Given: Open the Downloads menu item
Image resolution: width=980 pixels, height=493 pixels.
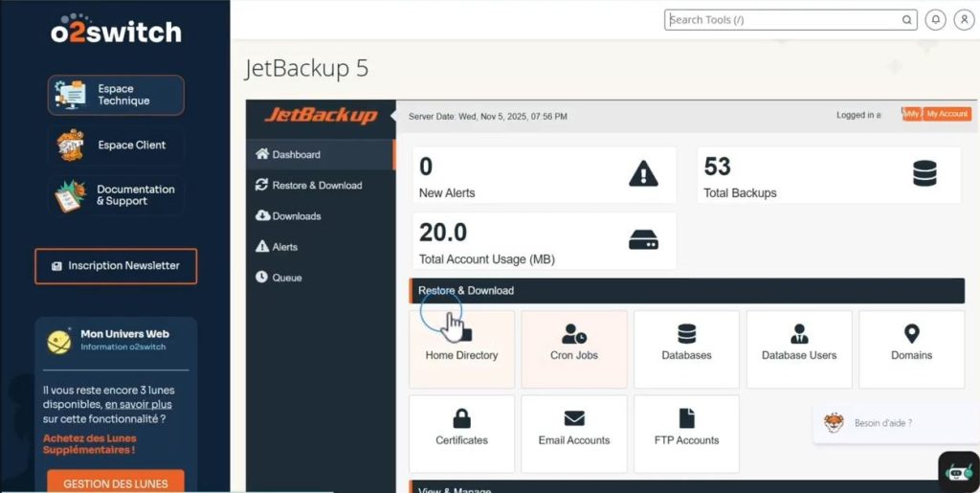Looking at the screenshot, I should pyautogui.click(x=320, y=216).
